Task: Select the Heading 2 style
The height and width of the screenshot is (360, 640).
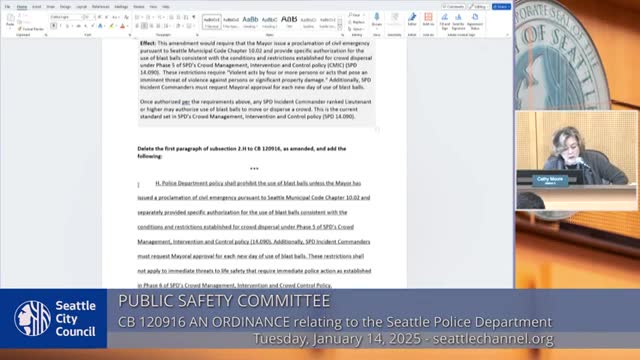Action: 269,22
